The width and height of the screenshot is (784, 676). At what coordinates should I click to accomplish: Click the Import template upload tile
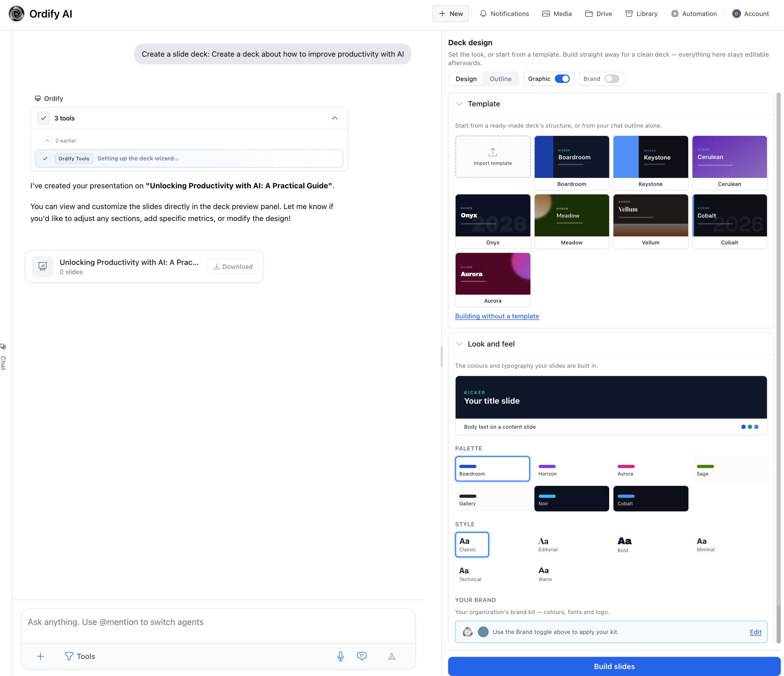493,157
